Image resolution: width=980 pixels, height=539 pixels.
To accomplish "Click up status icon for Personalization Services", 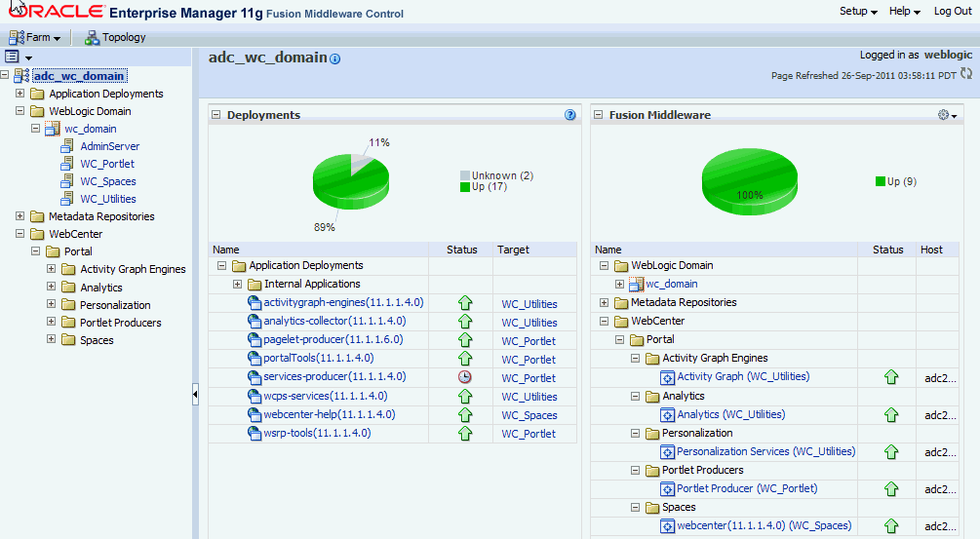I will [891, 452].
